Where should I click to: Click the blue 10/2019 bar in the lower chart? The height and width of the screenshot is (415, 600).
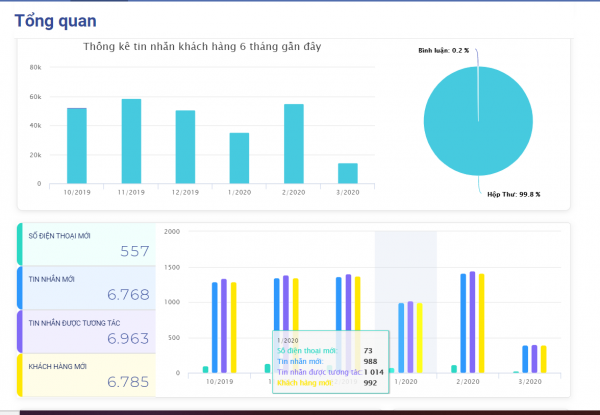[x=214, y=327]
